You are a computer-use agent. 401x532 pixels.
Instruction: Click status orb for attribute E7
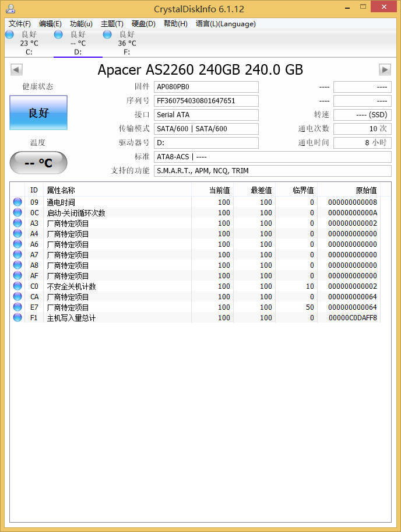click(x=17, y=307)
